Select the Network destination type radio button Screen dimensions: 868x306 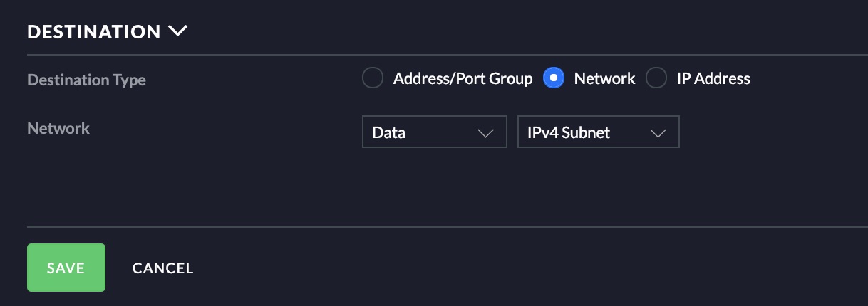point(554,78)
